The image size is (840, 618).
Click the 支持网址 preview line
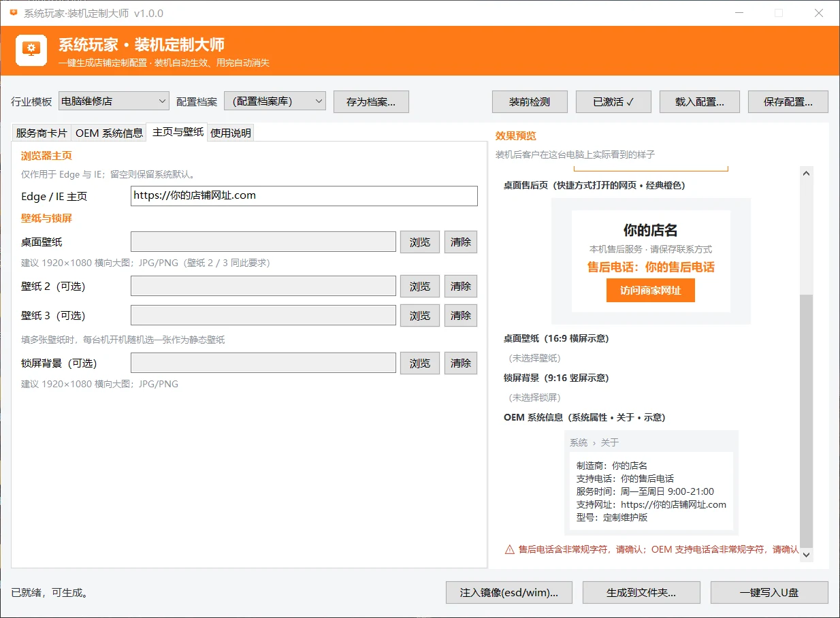(651, 504)
